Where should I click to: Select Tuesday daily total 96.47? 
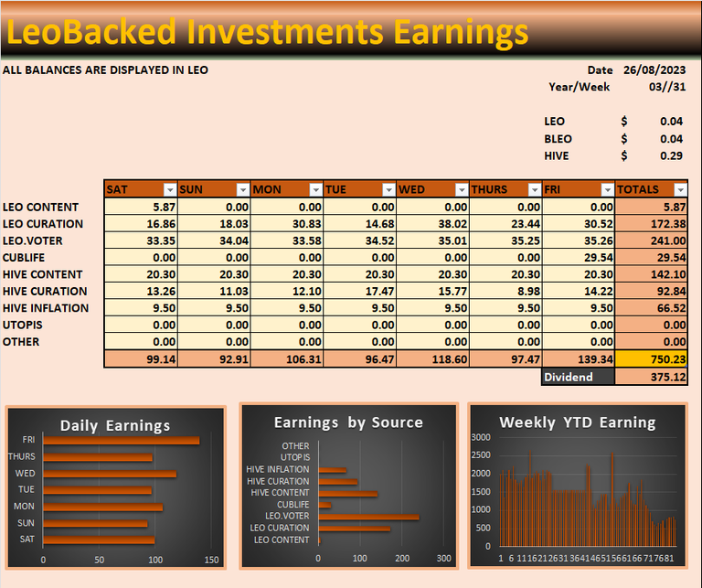pyautogui.click(x=360, y=359)
